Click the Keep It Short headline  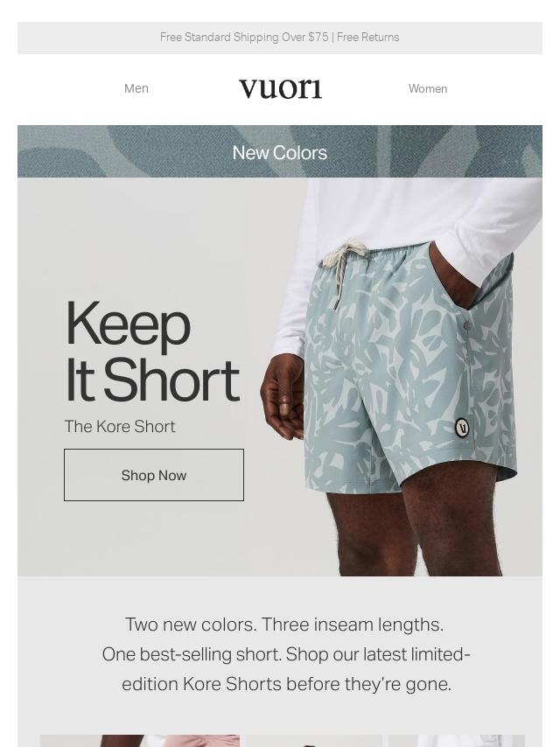coord(152,352)
